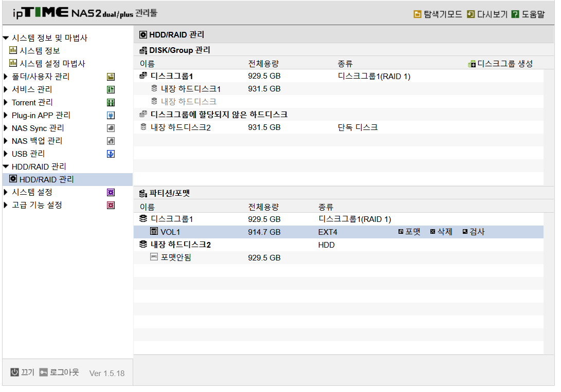The width and height of the screenshot is (561, 392).
Task: Click the 내장 하드디스크2 icon in partition list
Action: (x=143, y=244)
